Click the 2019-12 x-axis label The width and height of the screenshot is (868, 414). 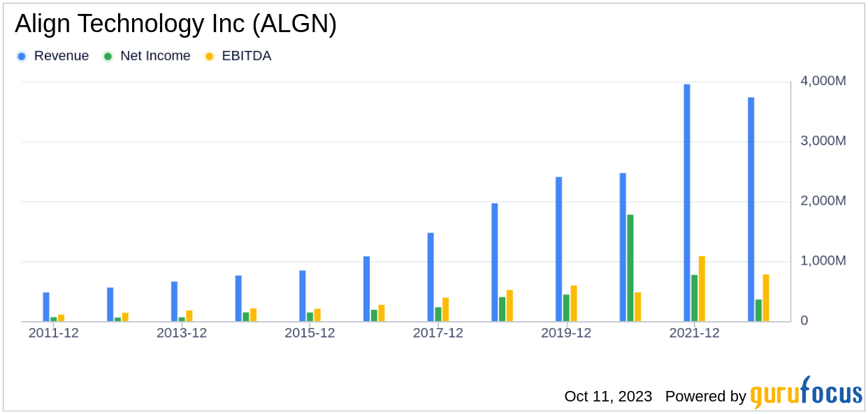point(566,334)
